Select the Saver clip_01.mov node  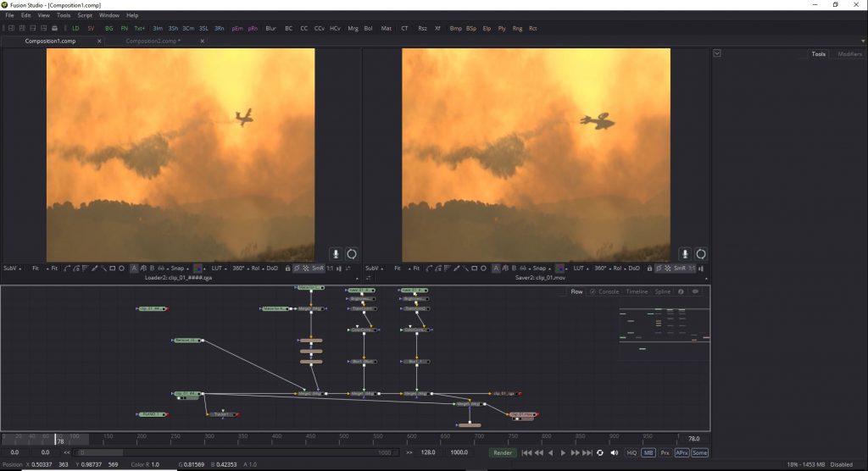point(523,414)
